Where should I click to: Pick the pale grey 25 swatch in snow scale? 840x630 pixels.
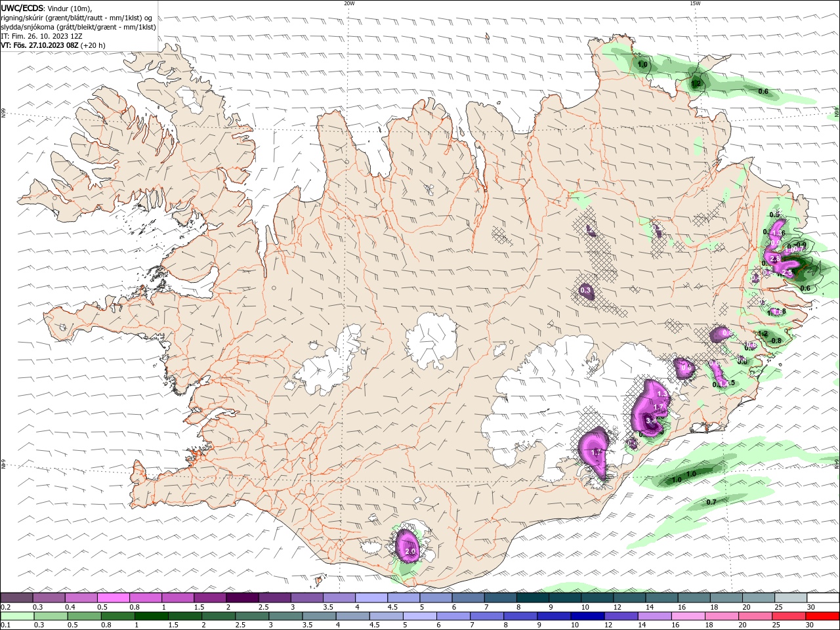tap(791, 598)
